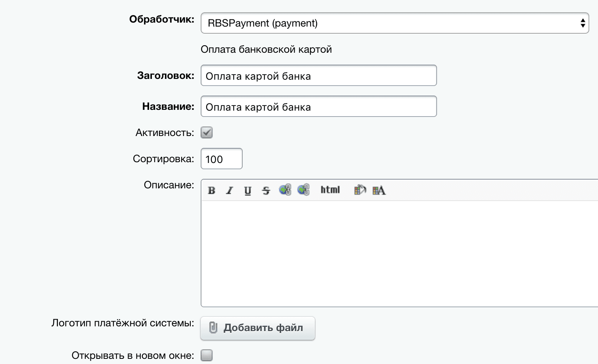Open text color picker in editor toolbar
Viewport: 598px width, 364px height.
click(x=379, y=190)
